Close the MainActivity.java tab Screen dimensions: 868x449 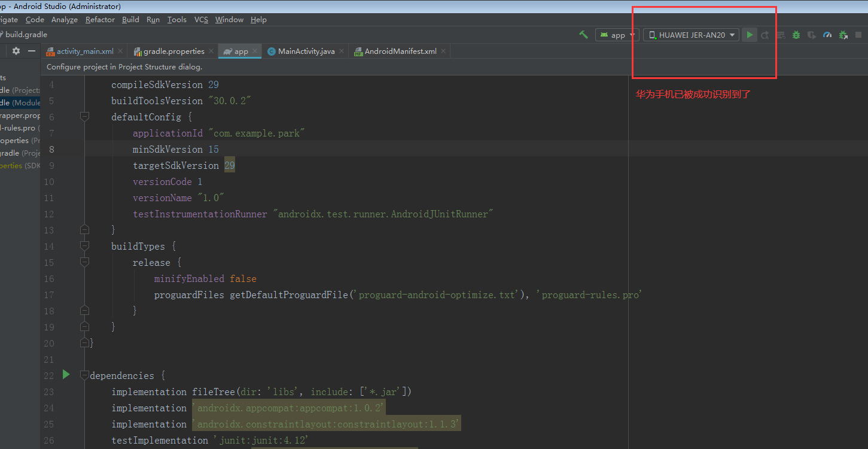tap(342, 51)
